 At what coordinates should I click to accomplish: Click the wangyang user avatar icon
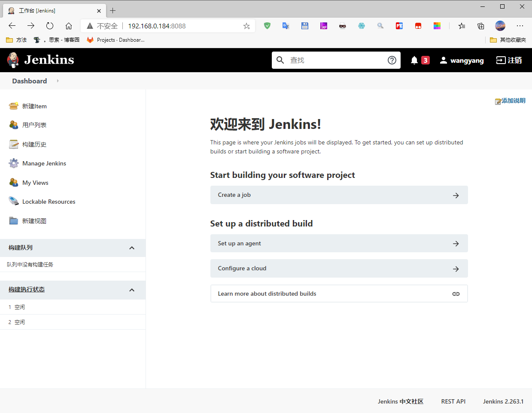click(444, 60)
